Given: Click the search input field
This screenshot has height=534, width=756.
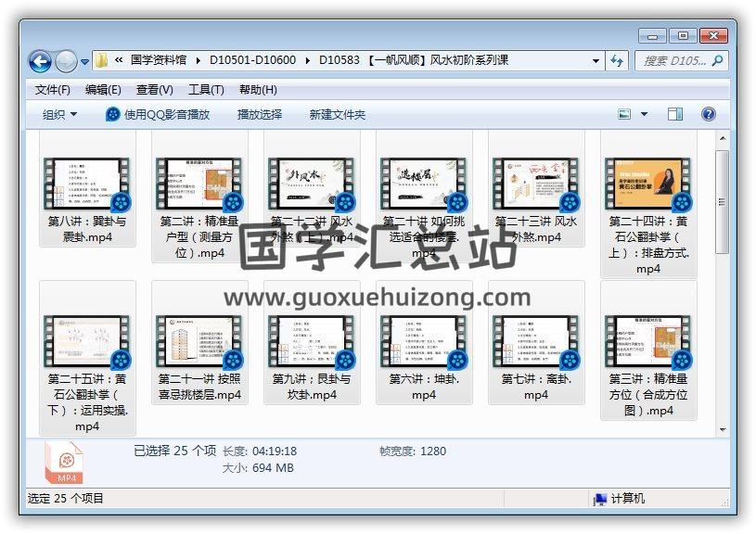Looking at the screenshot, I should [673, 60].
